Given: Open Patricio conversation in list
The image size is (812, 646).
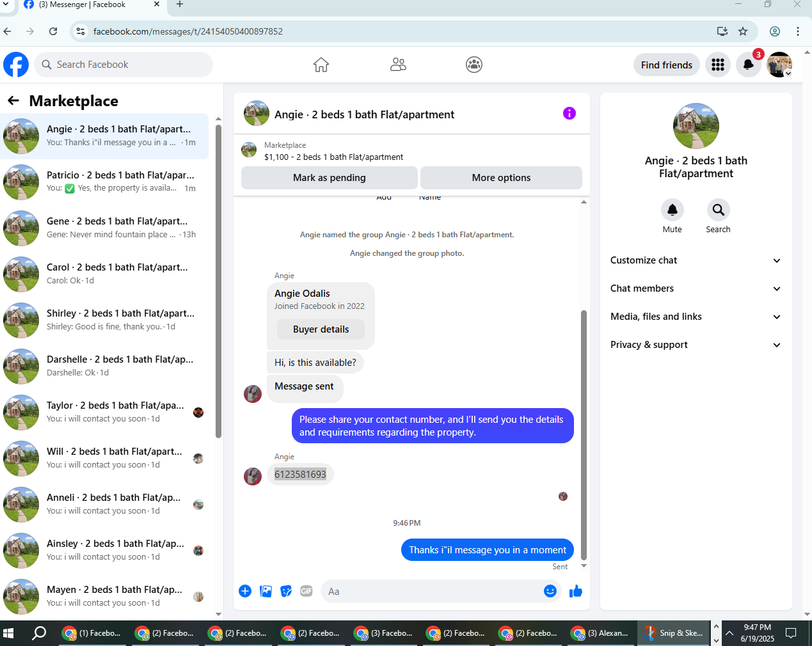Looking at the screenshot, I should [x=105, y=182].
